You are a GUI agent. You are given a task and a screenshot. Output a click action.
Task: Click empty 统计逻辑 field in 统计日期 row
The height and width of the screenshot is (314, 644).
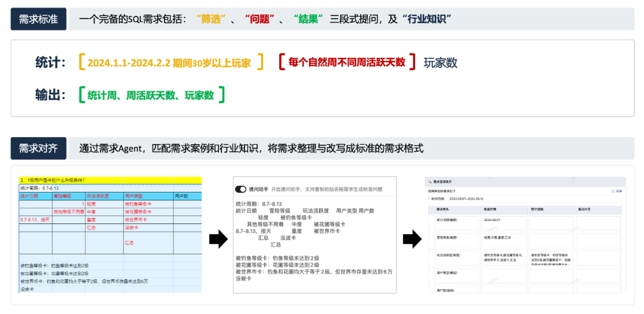click(551, 223)
